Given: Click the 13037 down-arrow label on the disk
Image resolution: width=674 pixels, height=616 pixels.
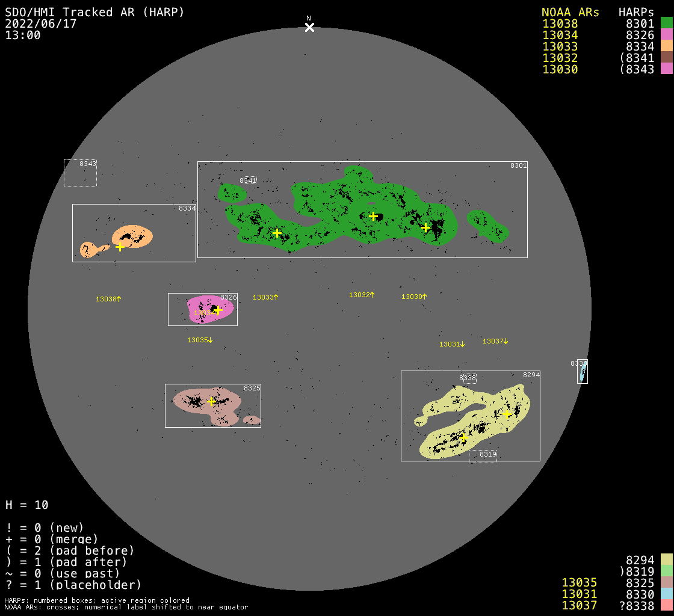Looking at the screenshot, I should 495,341.
